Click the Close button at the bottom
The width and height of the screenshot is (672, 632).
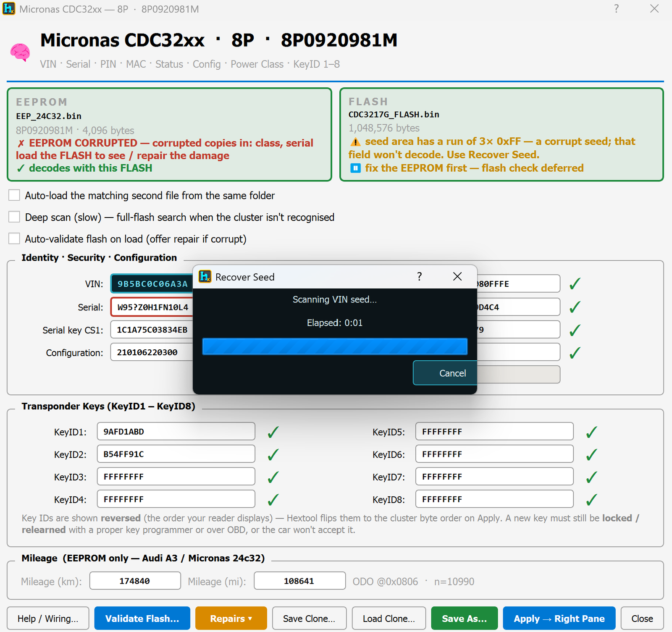[642, 618]
